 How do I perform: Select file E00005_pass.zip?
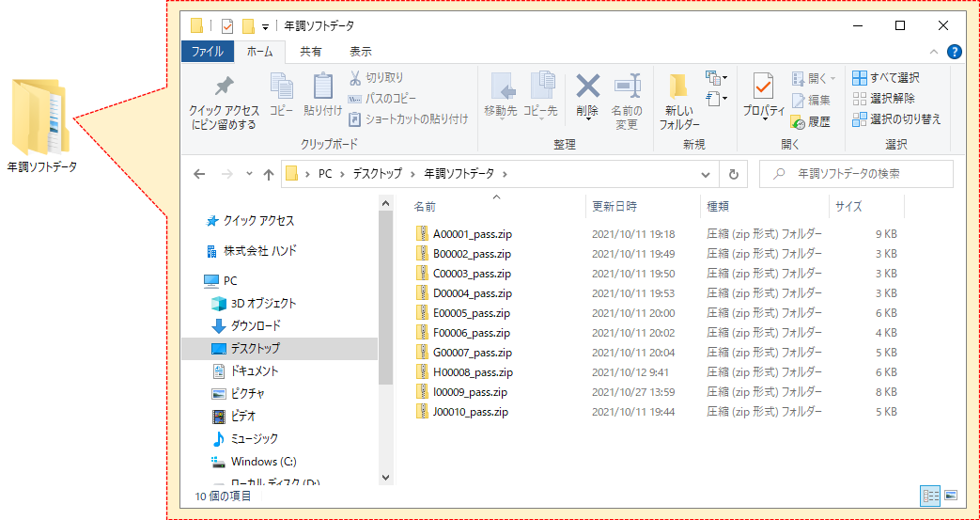coord(463,313)
